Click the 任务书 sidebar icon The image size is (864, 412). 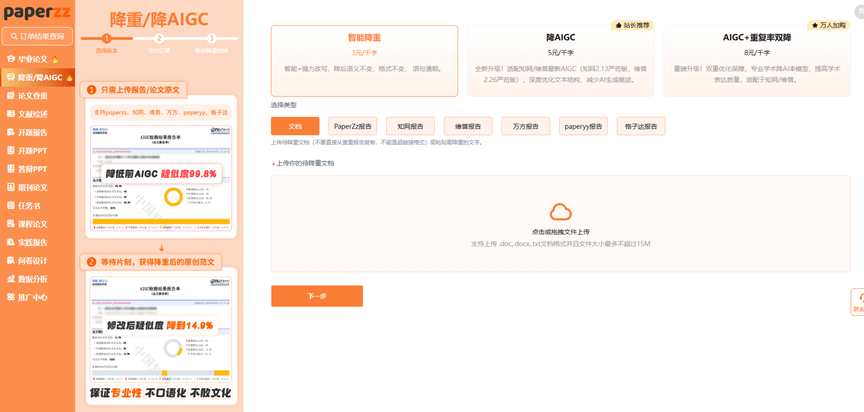click(x=10, y=205)
